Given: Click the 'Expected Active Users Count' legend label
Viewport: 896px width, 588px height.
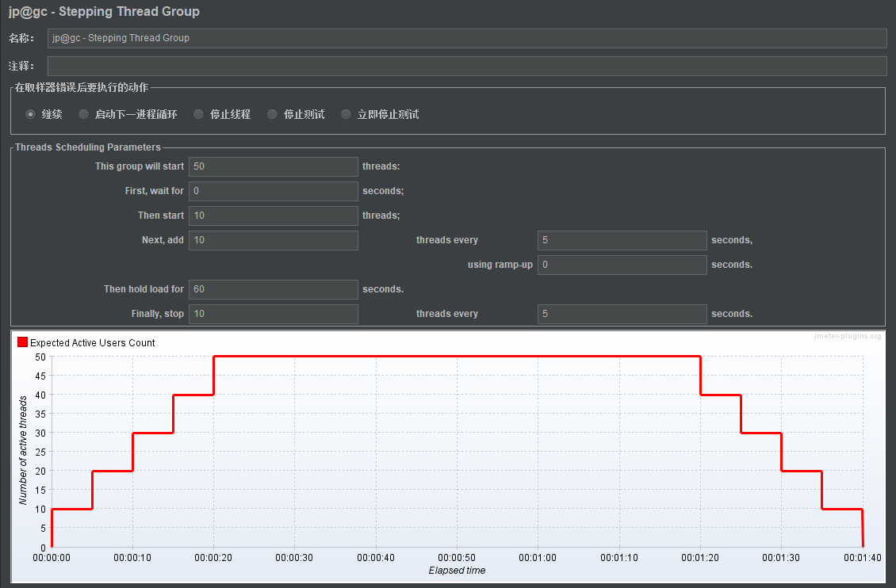Looking at the screenshot, I should coord(93,343).
